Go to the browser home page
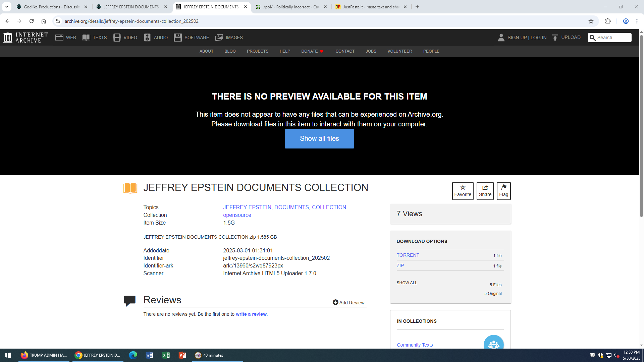This screenshot has height=362, width=644. [44, 21]
